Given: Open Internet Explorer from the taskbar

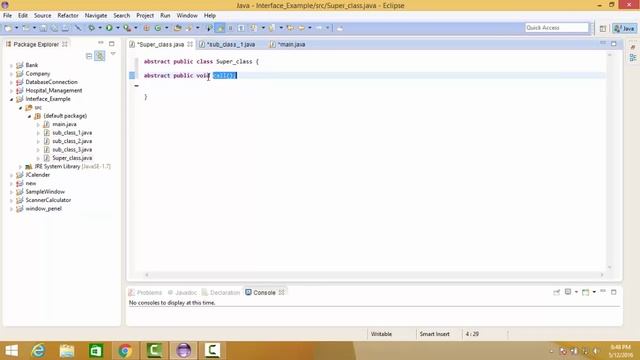Looking at the screenshot, I should click(x=39, y=351).
